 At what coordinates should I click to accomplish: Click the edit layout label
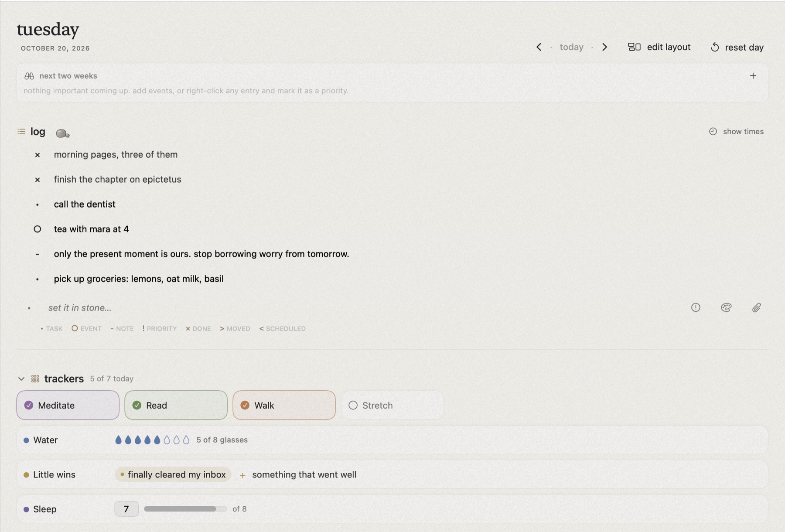[669, 47]
